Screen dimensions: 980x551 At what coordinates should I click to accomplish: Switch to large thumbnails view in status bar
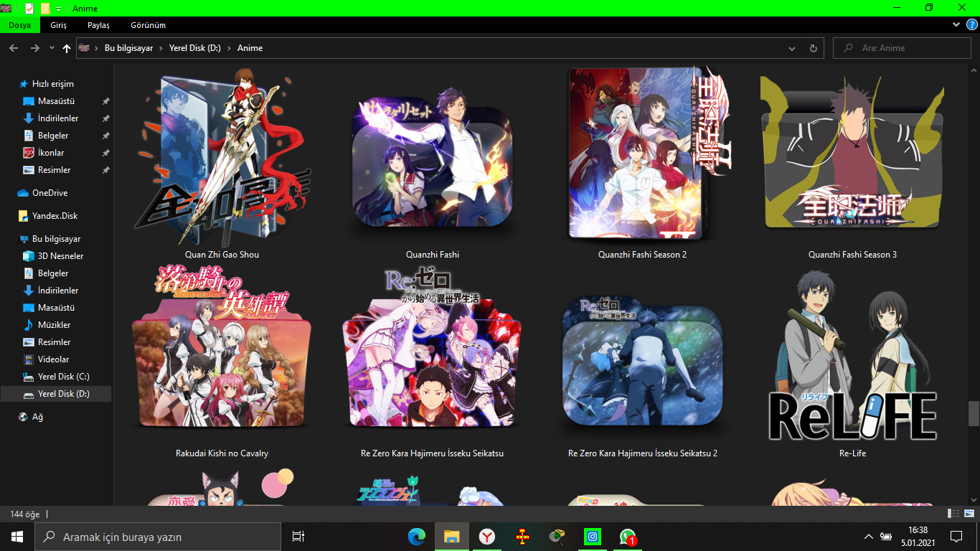969,514
